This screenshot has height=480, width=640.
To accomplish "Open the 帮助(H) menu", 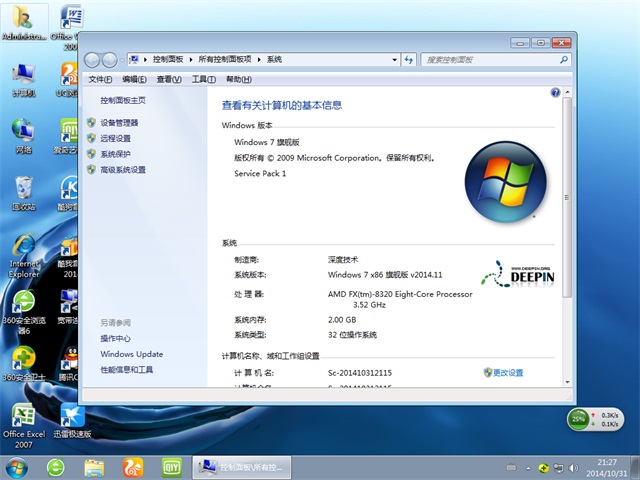I will coord(239,80).
